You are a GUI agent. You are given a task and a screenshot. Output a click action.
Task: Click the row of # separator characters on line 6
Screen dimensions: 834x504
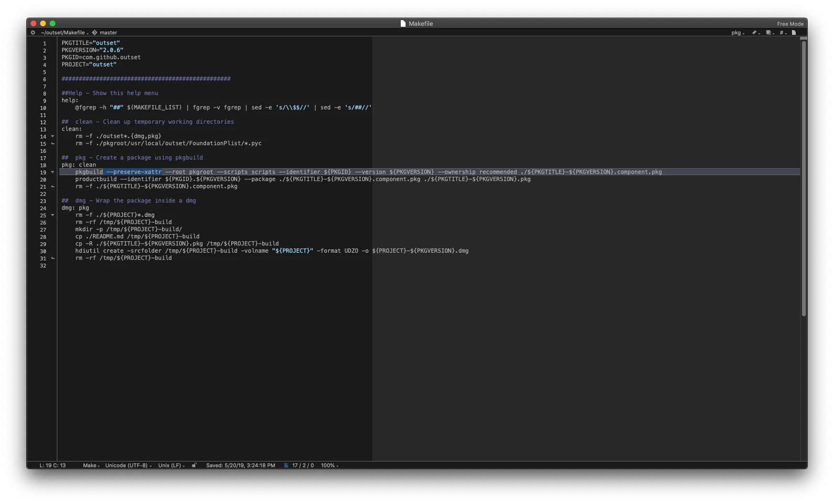(x=146, y=79)
